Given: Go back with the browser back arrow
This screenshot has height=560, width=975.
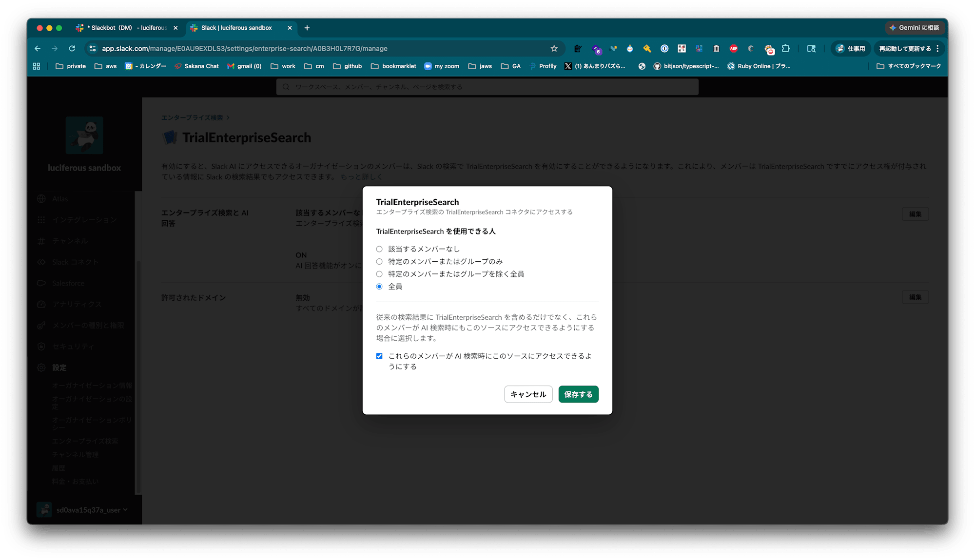Looking at the screenshot, I should point(38,49).
